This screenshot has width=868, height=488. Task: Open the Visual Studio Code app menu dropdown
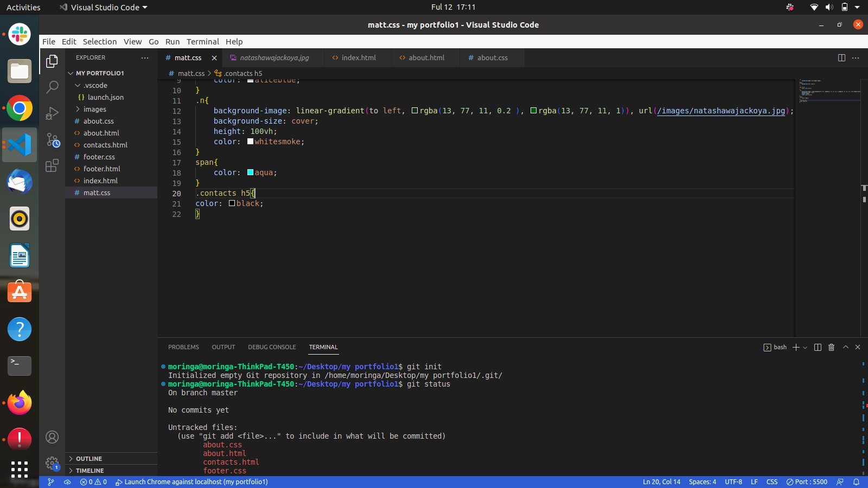tap(103, 7)
